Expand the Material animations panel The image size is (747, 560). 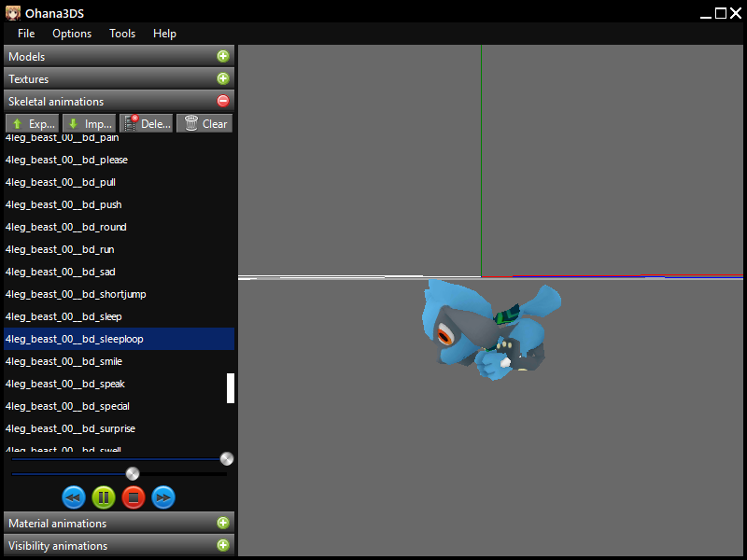click(x=222, y=524)
